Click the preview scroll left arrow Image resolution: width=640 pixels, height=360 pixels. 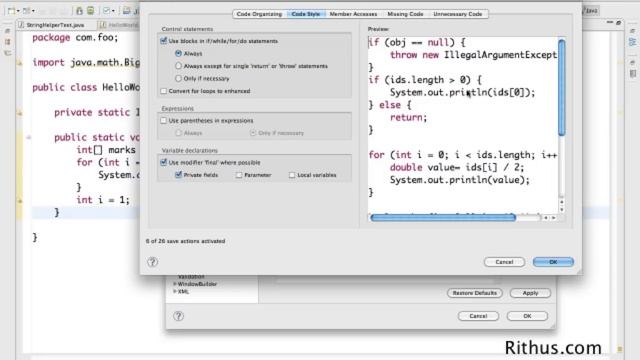click(546, 218)
